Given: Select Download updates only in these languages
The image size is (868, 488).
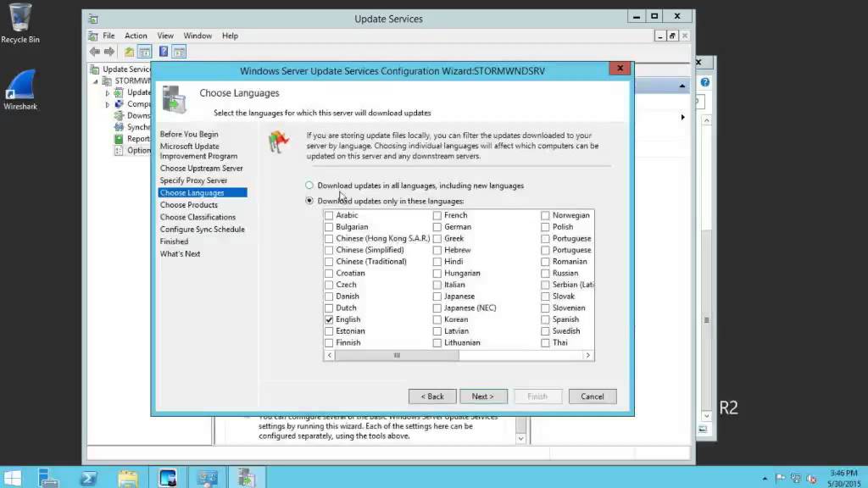Looking at the screenshot, I should [x=309, y=201].
